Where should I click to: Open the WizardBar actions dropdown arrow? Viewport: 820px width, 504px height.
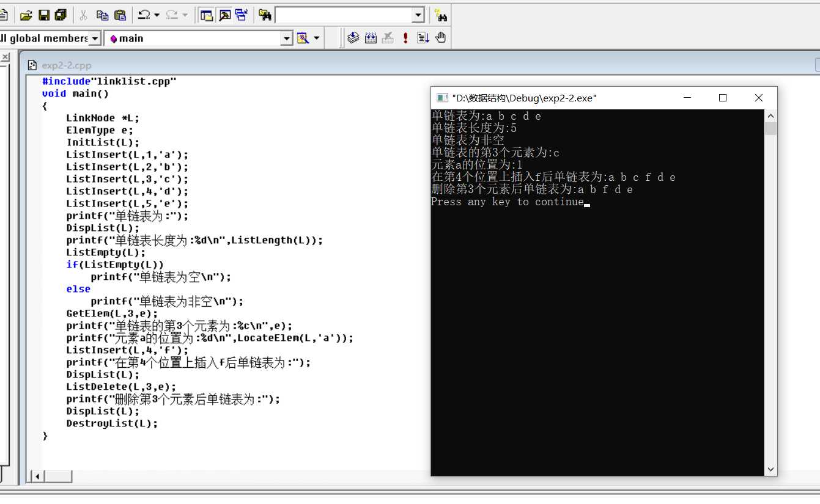tap(317, 38)
